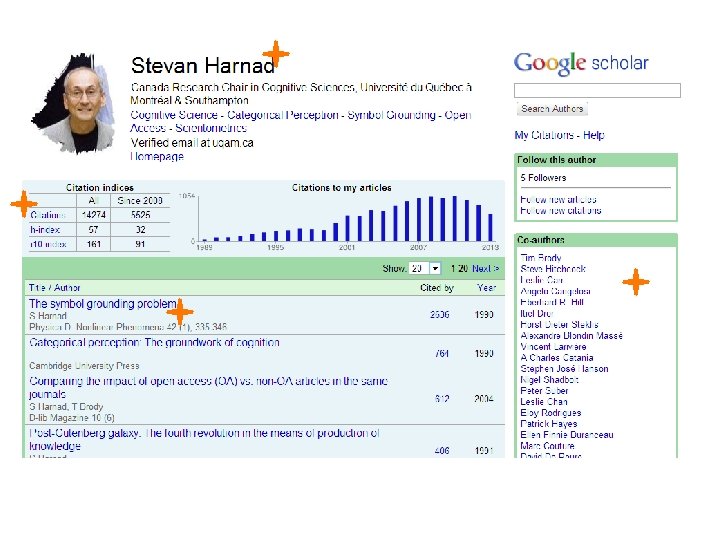Click Cambridge University Press publisher text
Screen dimensions: 720x540
84,366
